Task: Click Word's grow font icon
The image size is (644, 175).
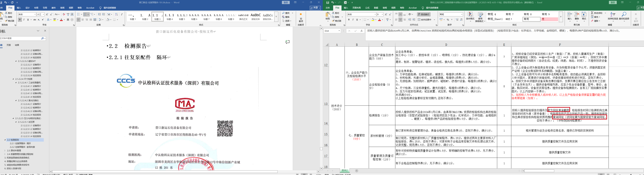Action: coord(47,14)
